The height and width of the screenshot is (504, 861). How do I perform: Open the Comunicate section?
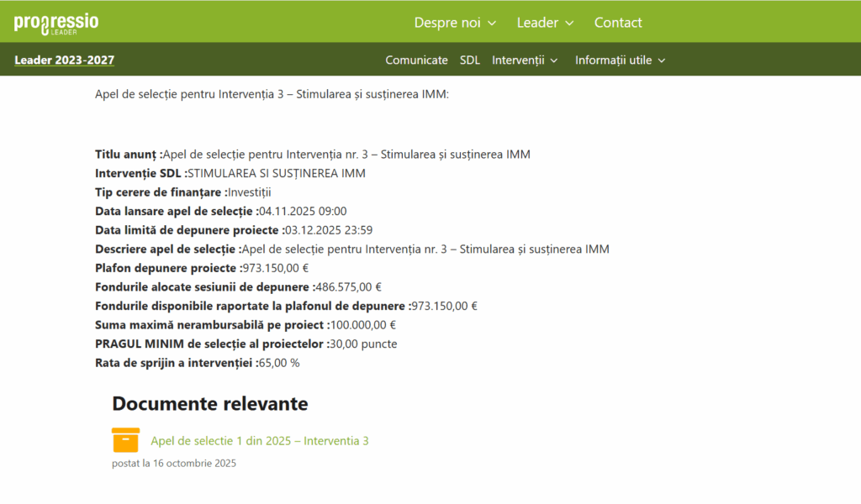(416, 60)
